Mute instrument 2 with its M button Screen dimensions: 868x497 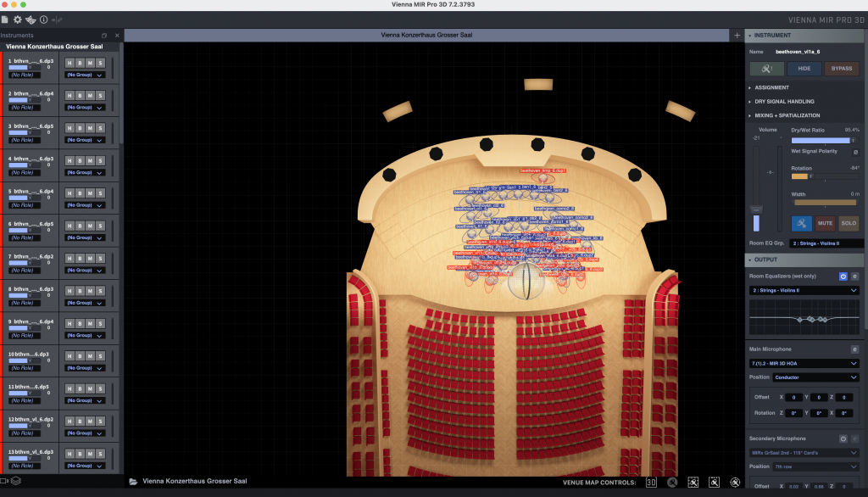[90, 96]
